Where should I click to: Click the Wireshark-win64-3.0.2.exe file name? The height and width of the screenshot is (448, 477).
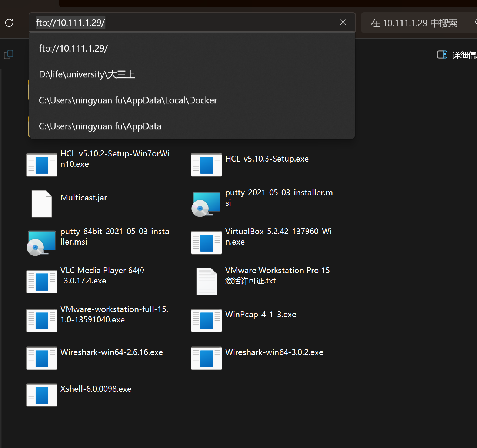pos(274,352)
